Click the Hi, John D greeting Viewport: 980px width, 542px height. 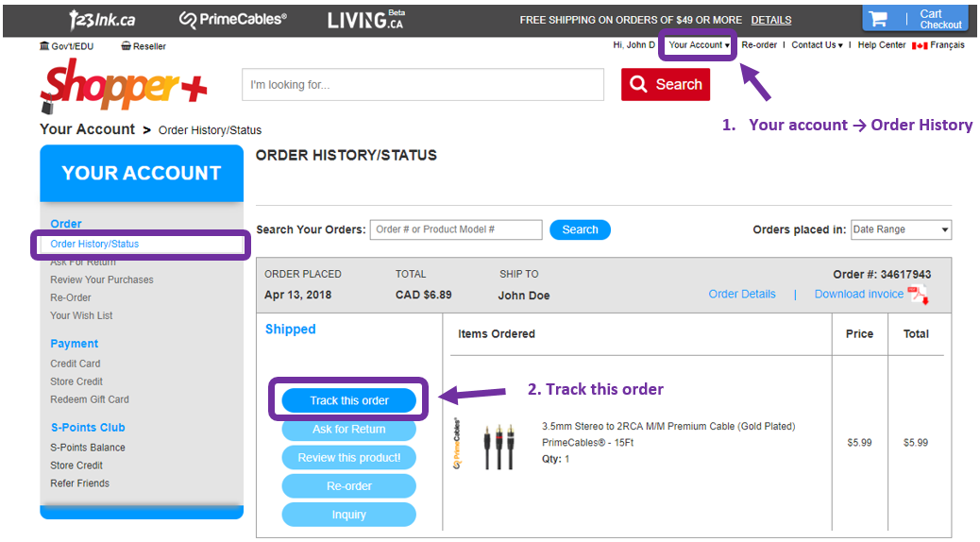point(634,45)
